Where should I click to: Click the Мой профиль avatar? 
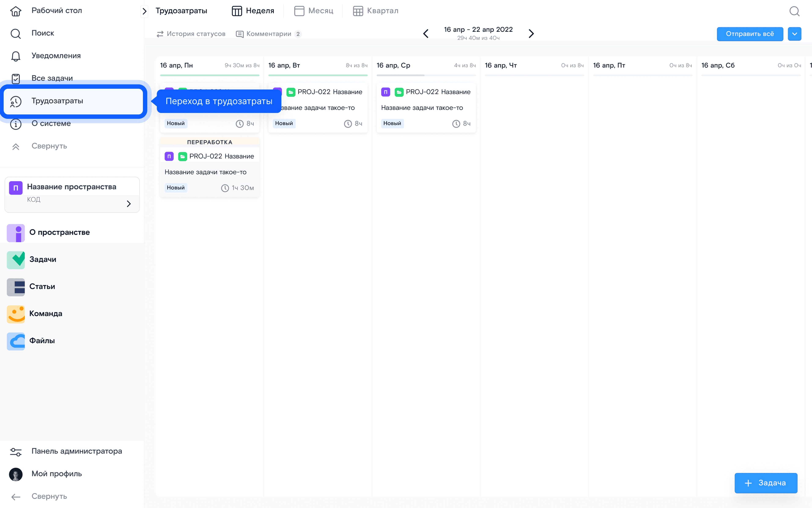click(x=15, y=474)
